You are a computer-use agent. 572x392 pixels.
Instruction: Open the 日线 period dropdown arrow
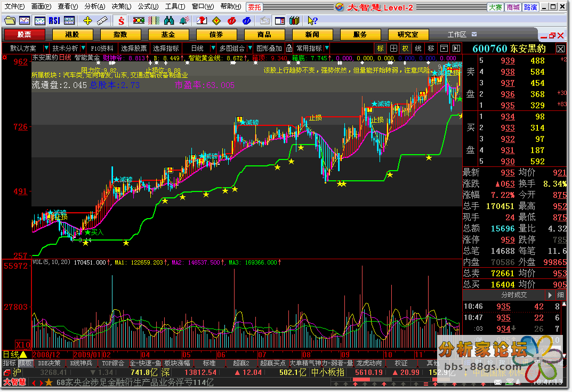click(x=213, y=48)
